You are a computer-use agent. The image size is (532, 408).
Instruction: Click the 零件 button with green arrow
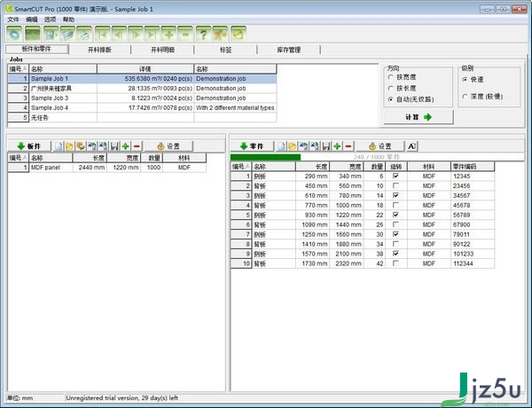(252, 146)
